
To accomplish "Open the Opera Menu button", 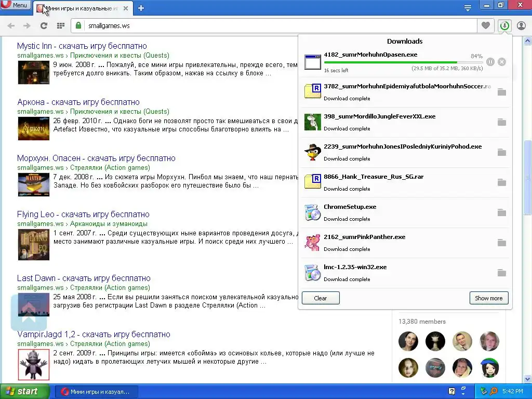I will (x=15, y=5).
